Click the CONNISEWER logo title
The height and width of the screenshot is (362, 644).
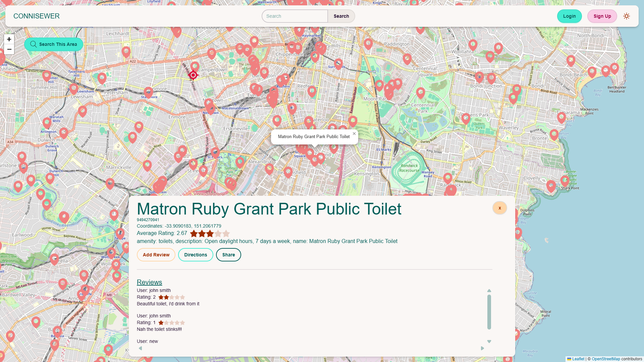[x=37, y=16]
